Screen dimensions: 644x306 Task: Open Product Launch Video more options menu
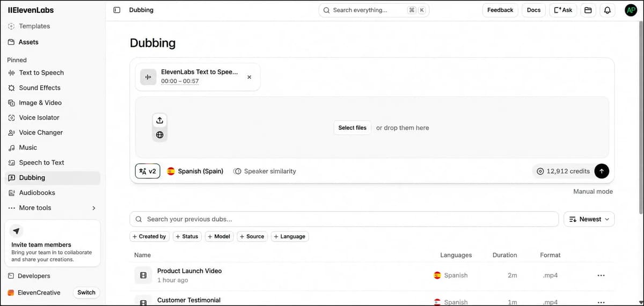(601, 275)
